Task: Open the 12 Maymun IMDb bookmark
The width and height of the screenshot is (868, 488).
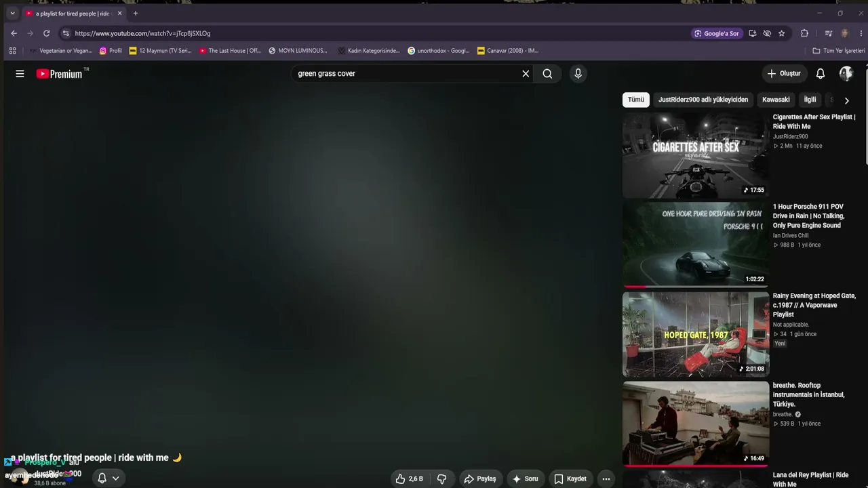Action: pyautogui.click(x=160, y=51)
